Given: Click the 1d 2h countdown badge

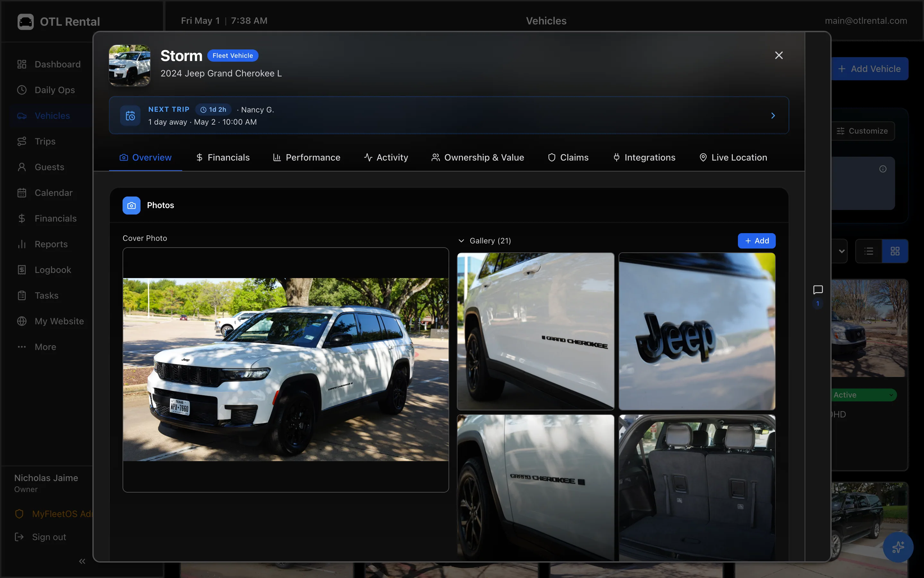Looking at the screenshot, I should click(x=213, y=110).
